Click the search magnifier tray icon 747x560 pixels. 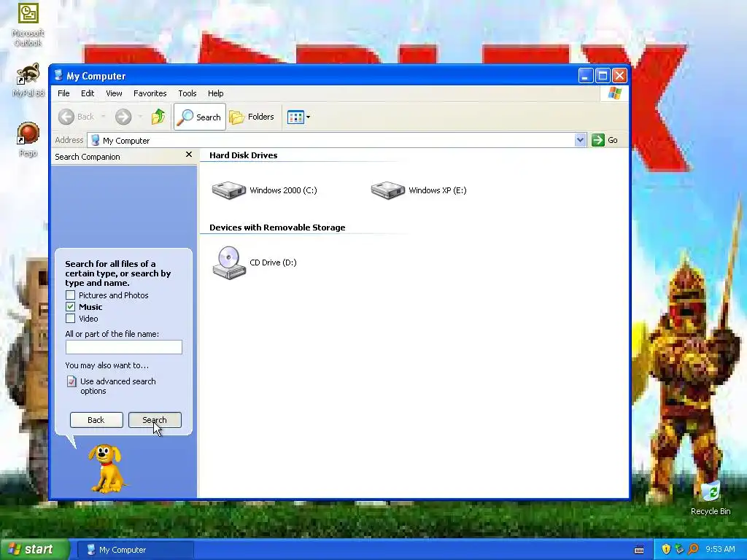coord(693,549)
